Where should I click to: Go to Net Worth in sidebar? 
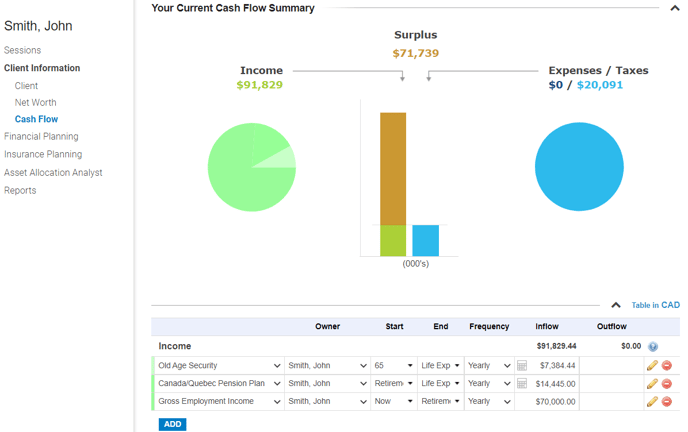point(35,102)
